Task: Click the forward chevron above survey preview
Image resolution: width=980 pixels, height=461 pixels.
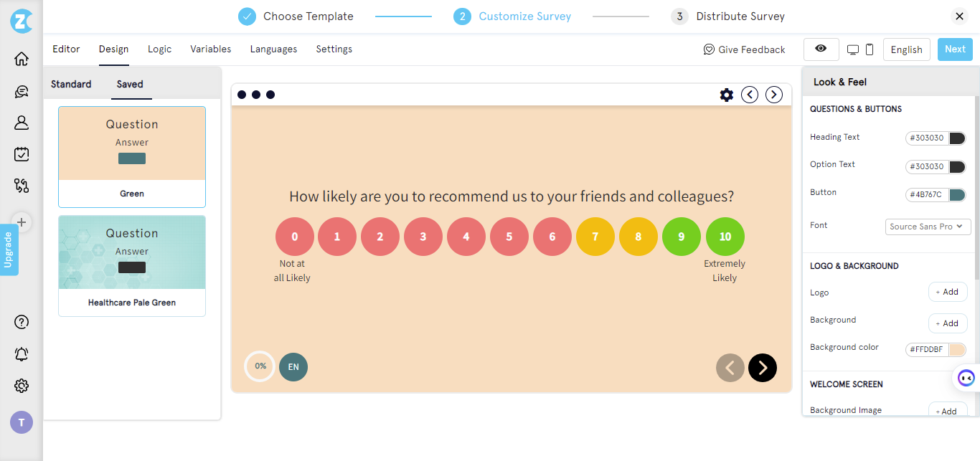Action: coord(773,94)
